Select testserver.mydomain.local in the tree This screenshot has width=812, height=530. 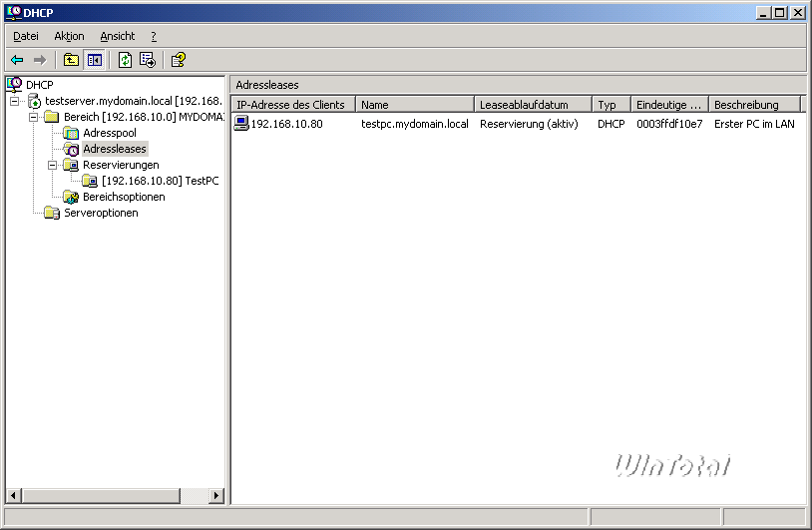click(x=133, y=101)
